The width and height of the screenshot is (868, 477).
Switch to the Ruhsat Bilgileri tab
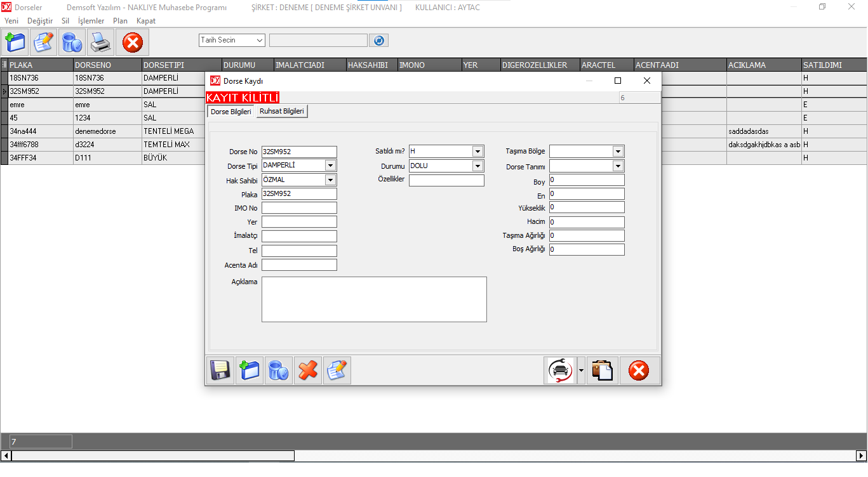(x=282, y=111)
